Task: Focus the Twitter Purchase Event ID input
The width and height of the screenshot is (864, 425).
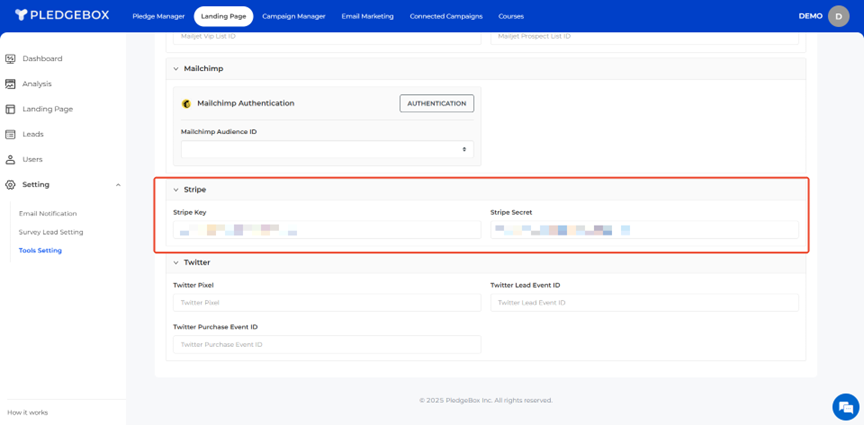Action: [x=327, y=345]
